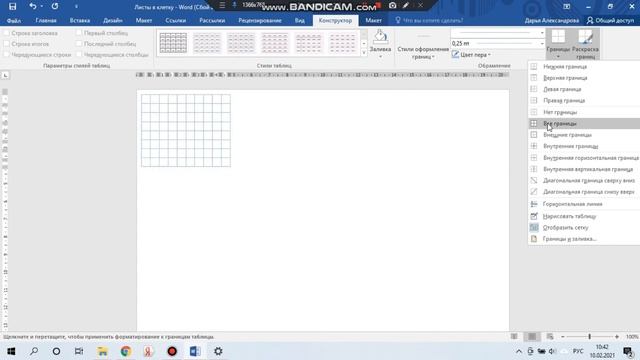640x360 pixels.
Task: Open the Customize Quick Access Toolbar dropdown
Action: tap(76, 7)
